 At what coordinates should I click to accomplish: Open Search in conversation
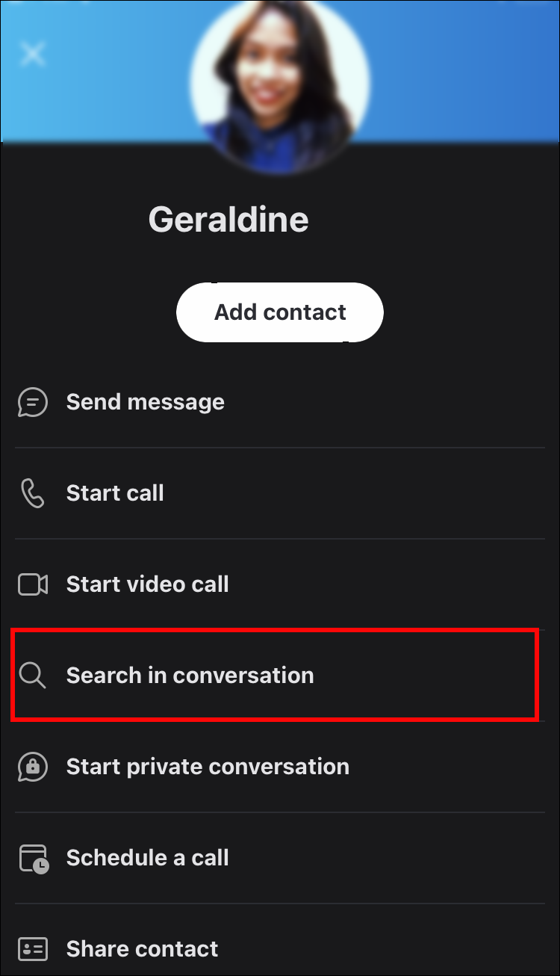(x=280, y=676)
